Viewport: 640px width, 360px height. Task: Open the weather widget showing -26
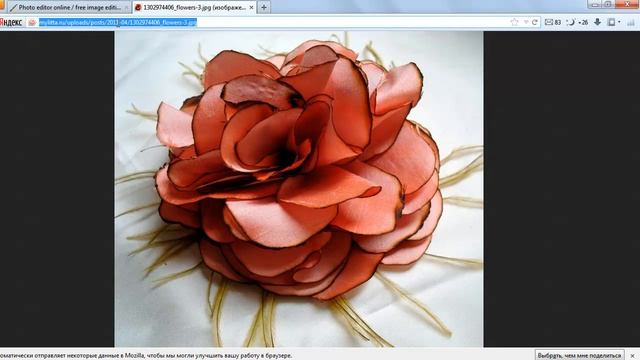tap(577, 22)
